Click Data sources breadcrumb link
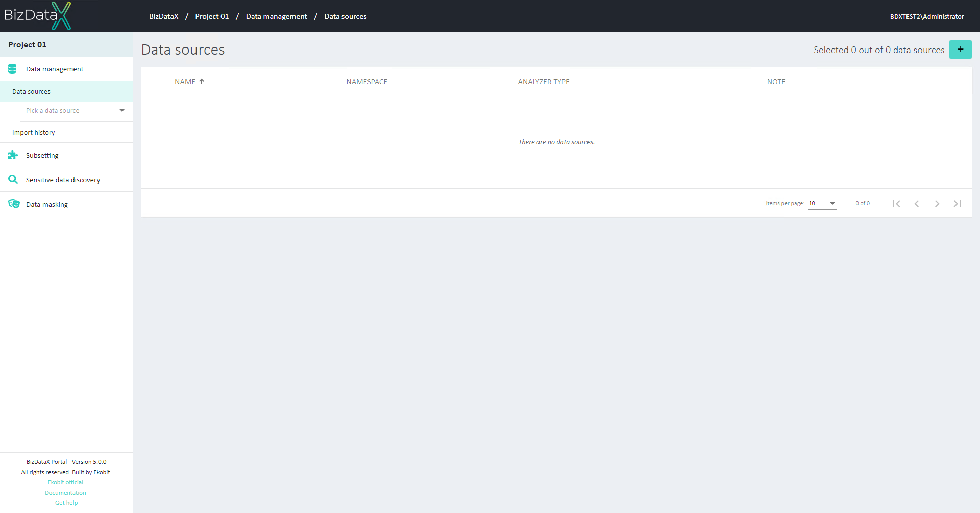The image size is (980, 513). coord(346,16)
